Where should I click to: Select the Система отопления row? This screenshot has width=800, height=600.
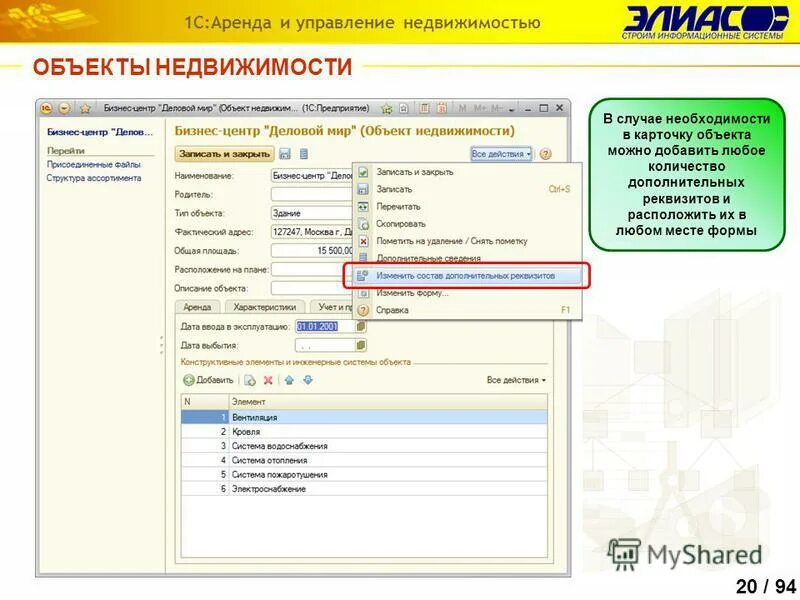364,460
